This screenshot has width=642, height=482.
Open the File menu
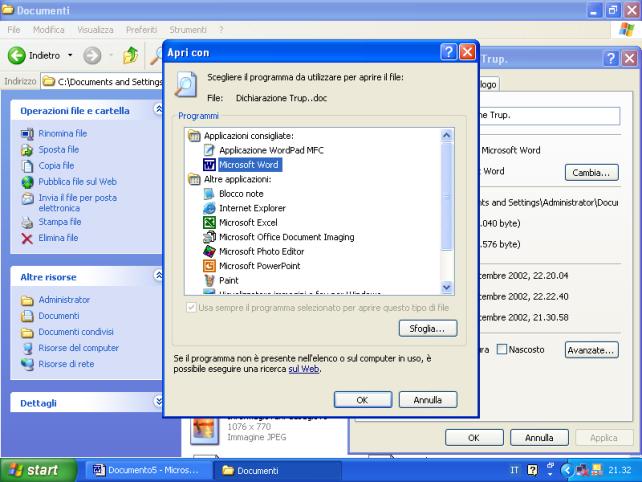click(14, 30)
